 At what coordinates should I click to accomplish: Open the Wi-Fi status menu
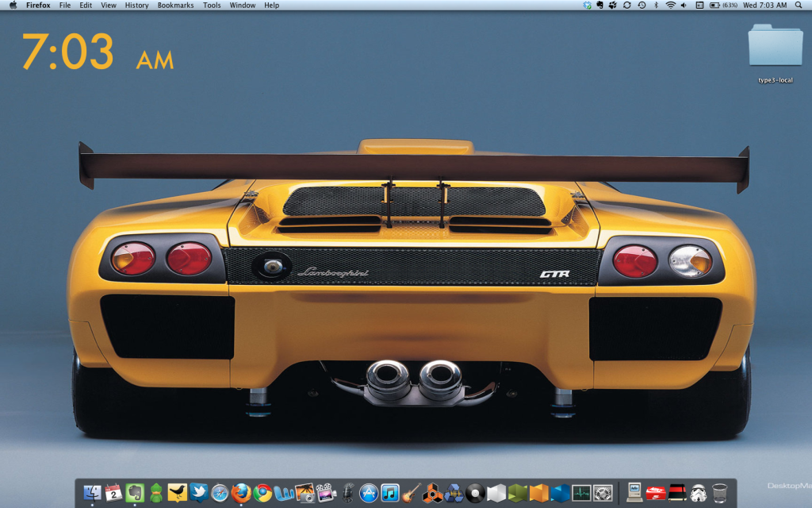click(671, 6)
